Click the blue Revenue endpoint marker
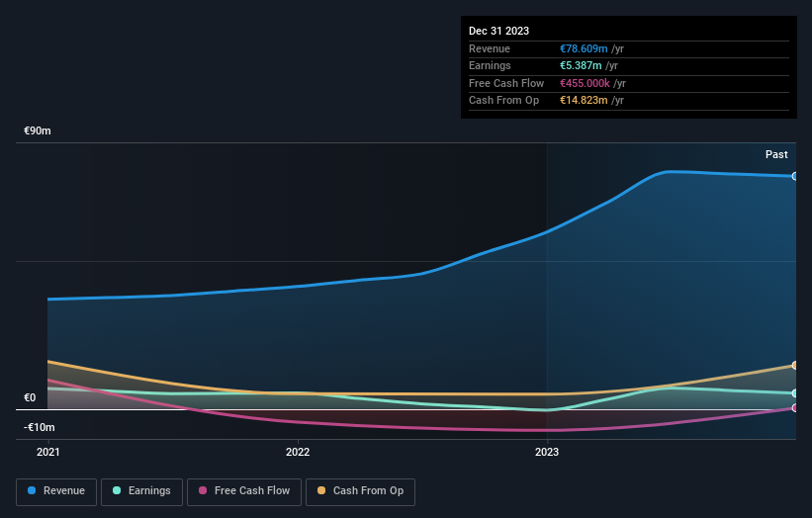The image size is (812, 518). pos(795,177)
